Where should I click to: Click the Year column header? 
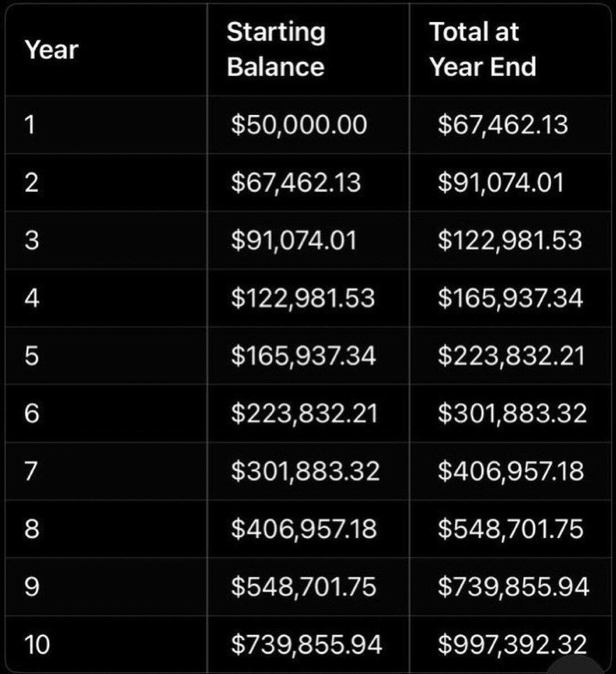[x=51, y=50]
